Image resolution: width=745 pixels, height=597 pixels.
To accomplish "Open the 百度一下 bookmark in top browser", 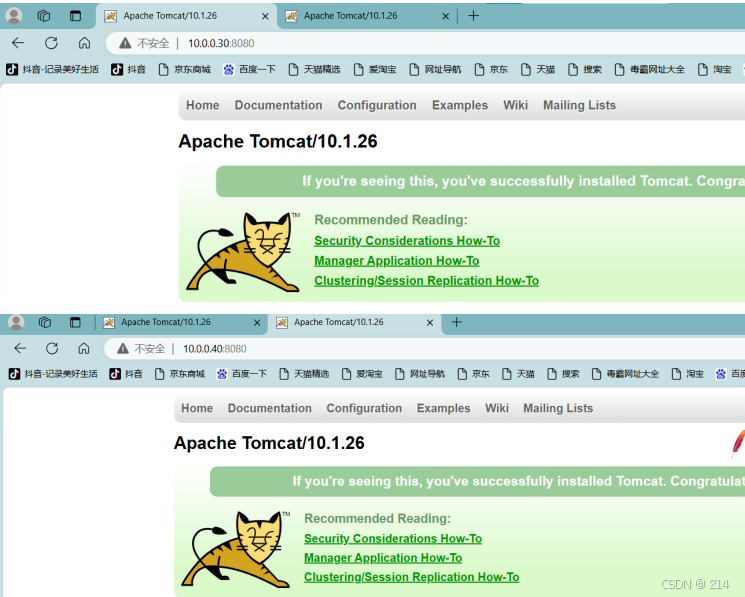I will [x=249, y=69].
